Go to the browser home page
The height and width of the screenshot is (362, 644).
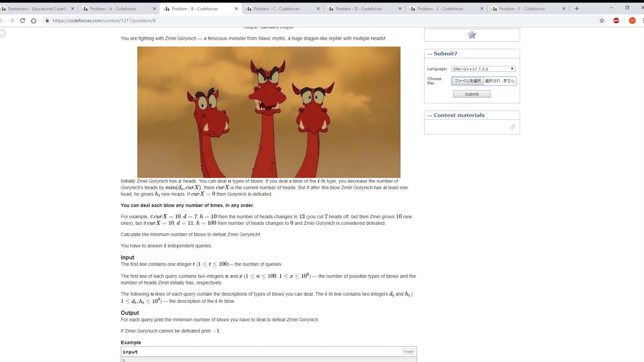point(34,21)
